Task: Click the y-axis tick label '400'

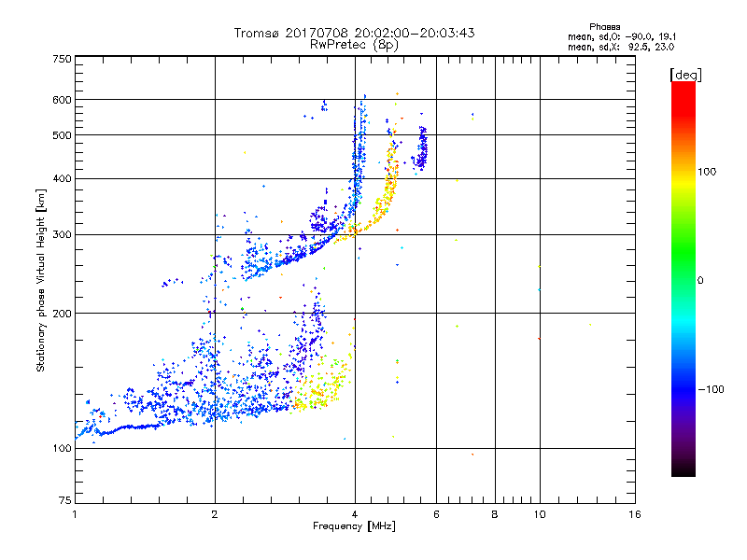Action: coord(63,178)
